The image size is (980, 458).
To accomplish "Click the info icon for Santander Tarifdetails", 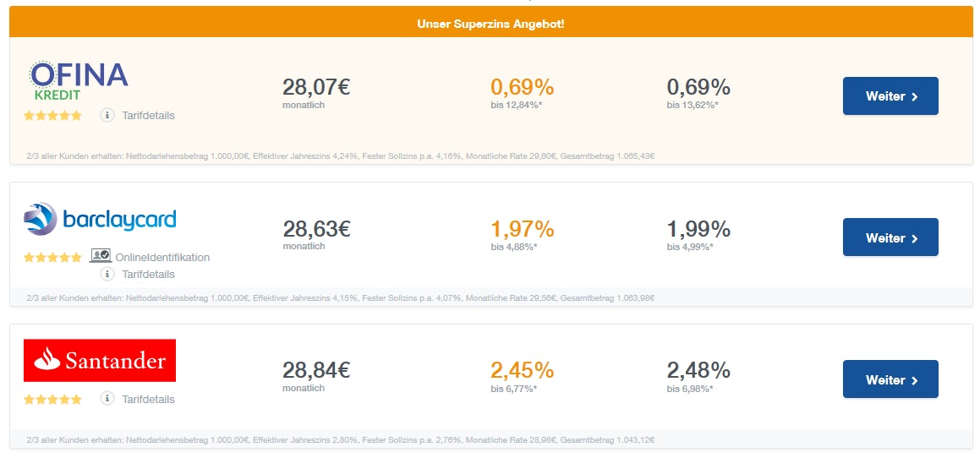I will (x=107, y=399).
